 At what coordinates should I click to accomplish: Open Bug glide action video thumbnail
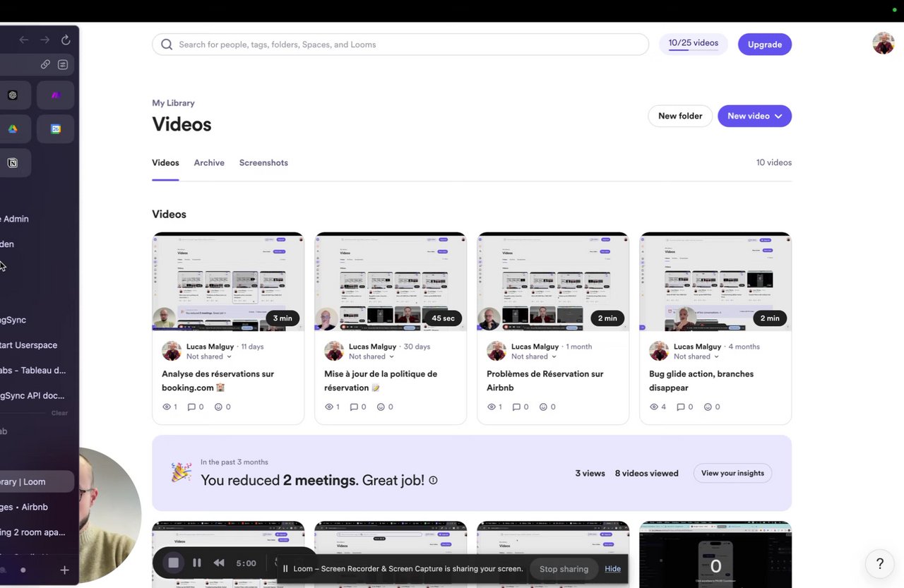[715, 282]
